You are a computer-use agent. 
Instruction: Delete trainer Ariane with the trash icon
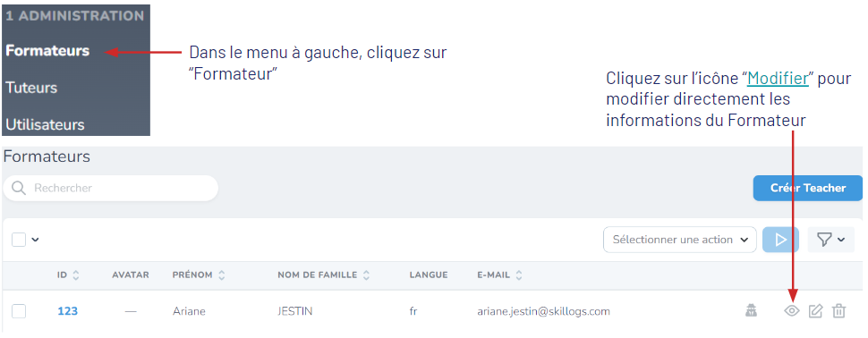(839, 311)
